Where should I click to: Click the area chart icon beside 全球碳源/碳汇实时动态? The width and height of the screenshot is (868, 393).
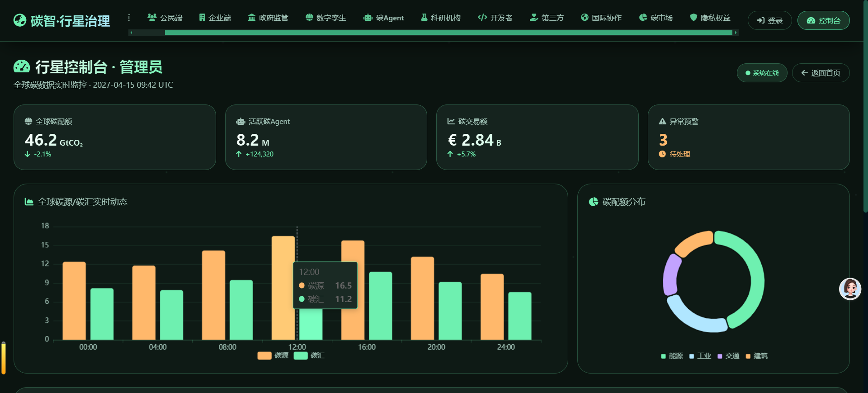(x=29, y=202)
